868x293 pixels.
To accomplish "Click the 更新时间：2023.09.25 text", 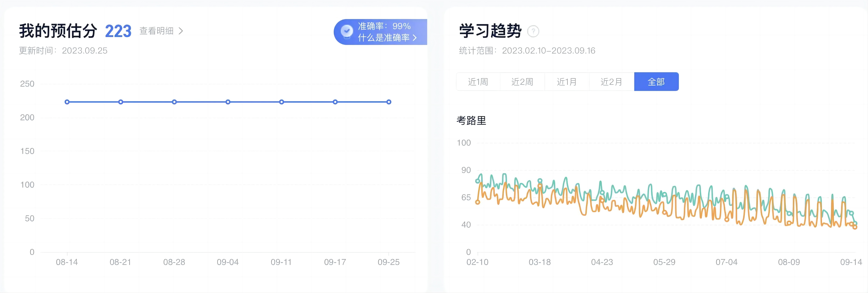I will click(63, 51).
